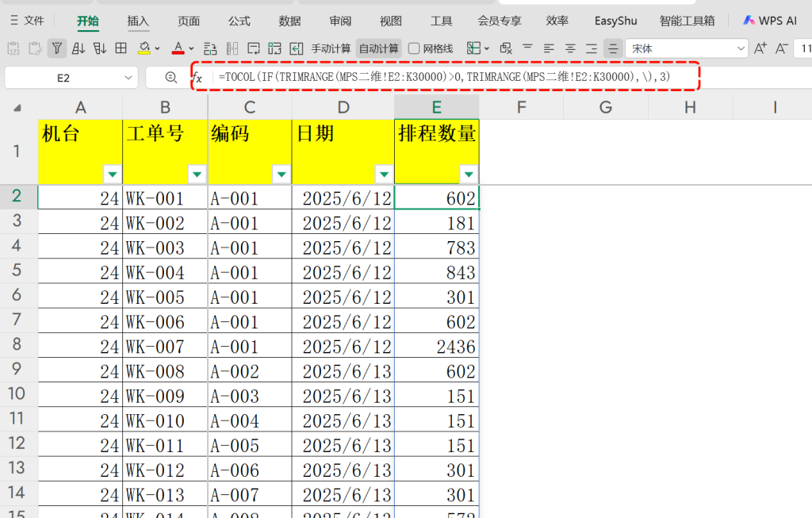812x518 pixels.
Task: Open the 智能工具箱 smart toolbox tab
Action: click(688, 21)
